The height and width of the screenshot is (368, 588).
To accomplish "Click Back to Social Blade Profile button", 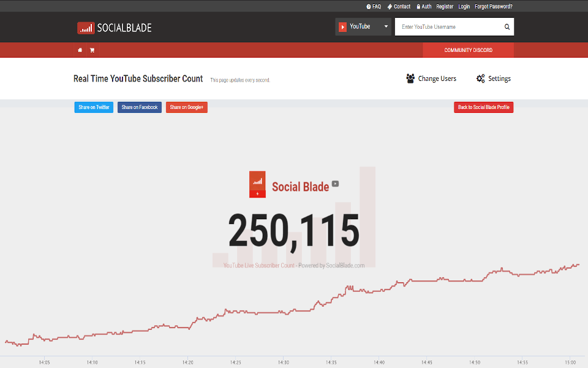I will point(483,107).
